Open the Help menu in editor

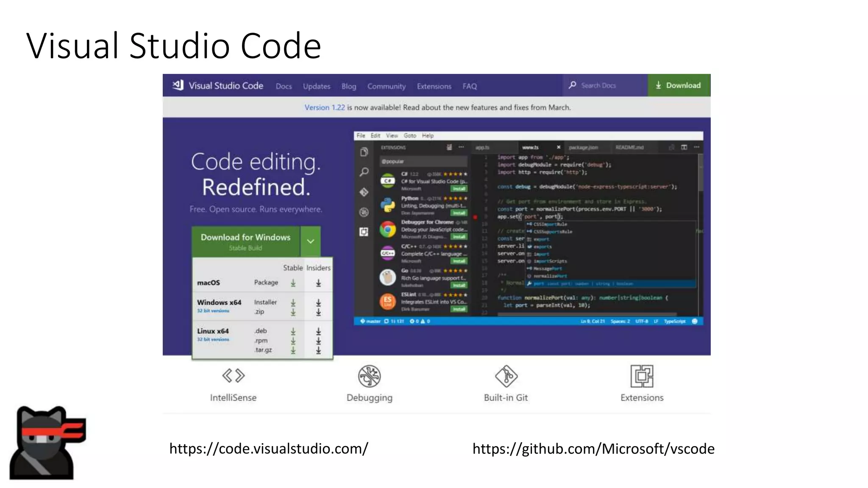[x=428, y=136]
